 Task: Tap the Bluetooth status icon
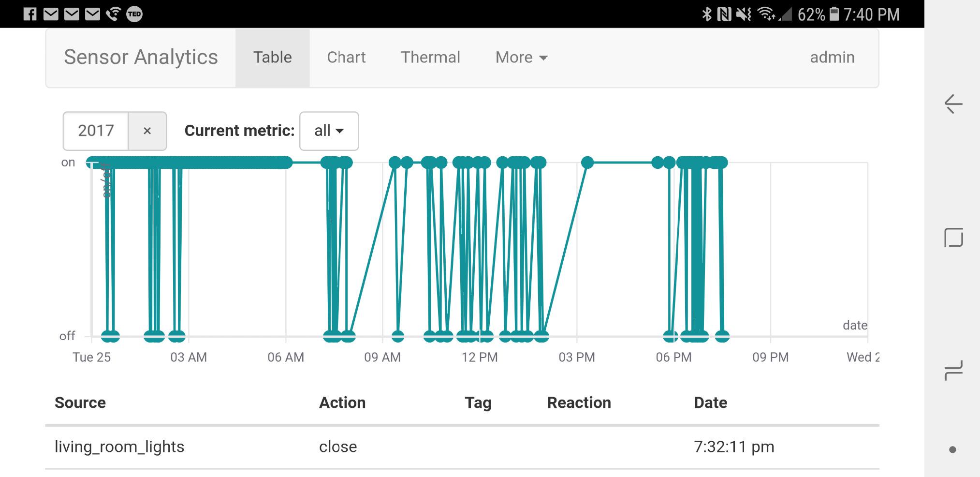coord(707,14)
